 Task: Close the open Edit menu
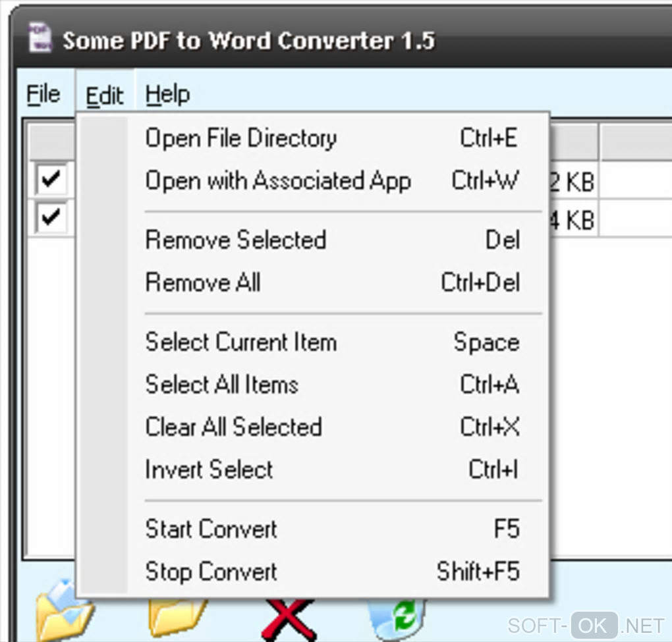pyautogui.click(x=105, y=95)
